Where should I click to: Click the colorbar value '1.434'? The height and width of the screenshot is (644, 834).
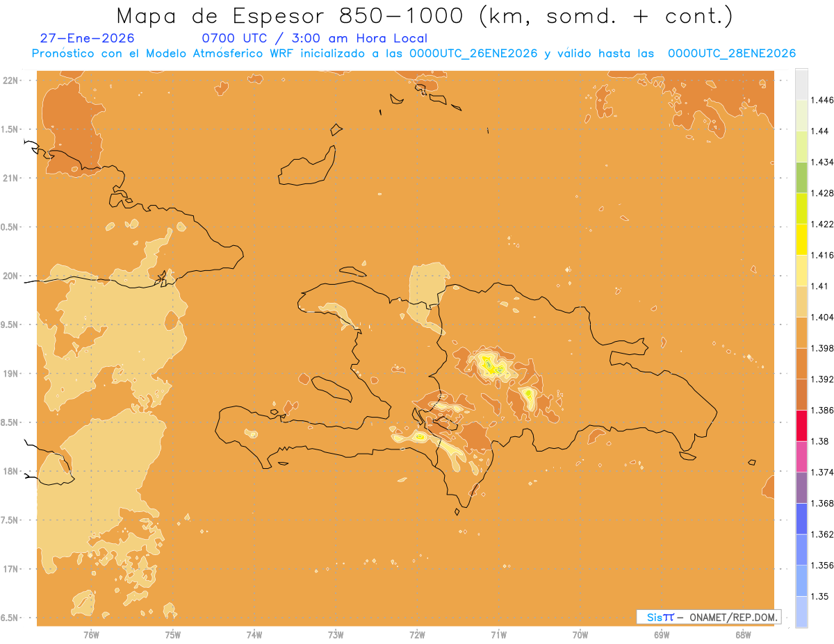pyautogui.click(x=821, y=162)
